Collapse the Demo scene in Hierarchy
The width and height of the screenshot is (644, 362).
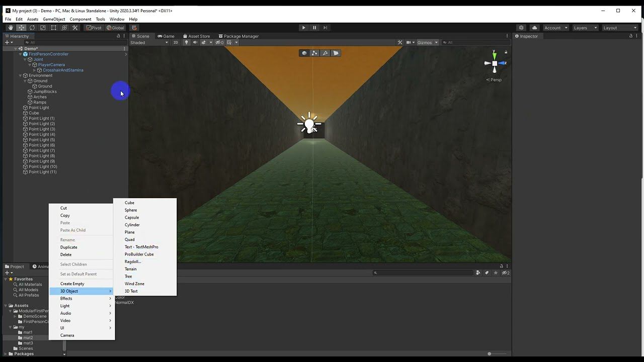click(x=16, y=49)
